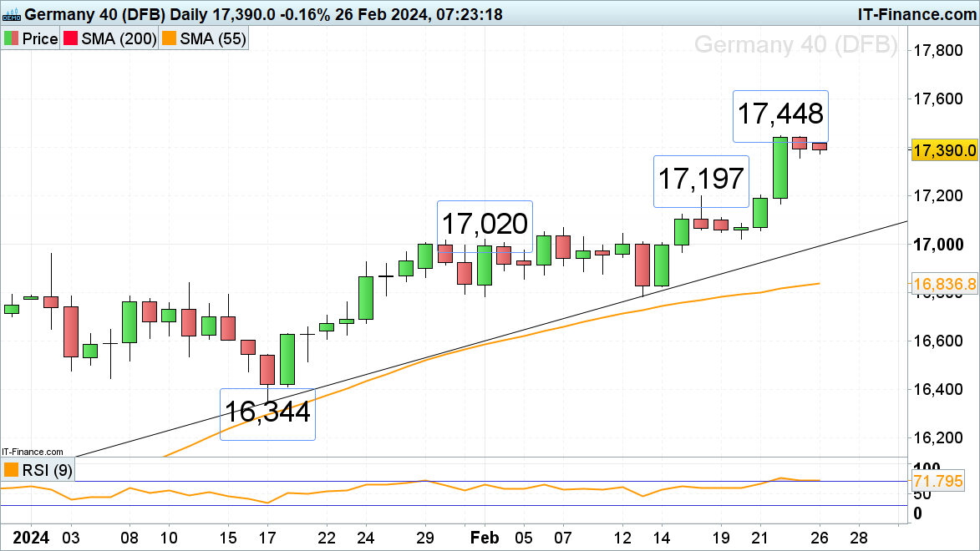Select the 17,020 price annotation label
Image resolution: width=980 pixels, height=551 pixels.
click(x=485, y=225)
